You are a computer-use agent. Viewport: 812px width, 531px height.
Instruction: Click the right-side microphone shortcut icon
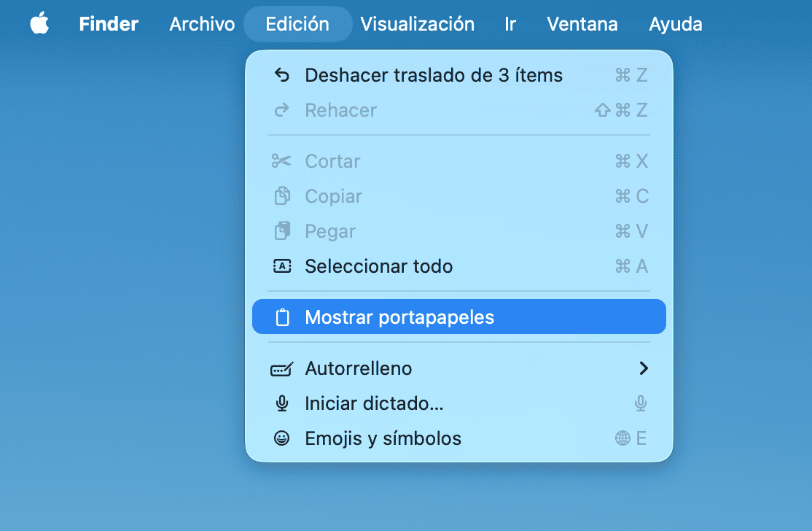(641, 403)
